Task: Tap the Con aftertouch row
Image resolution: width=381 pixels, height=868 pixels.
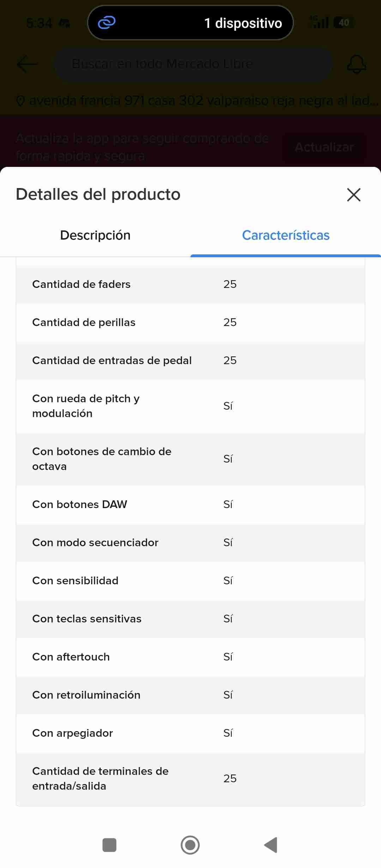Action: click(x=190, y=657)
